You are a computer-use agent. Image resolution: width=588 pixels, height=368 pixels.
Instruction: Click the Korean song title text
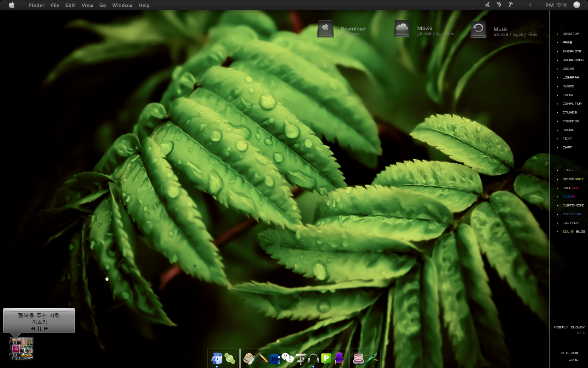pyautogui.click(x=39, y=316)
